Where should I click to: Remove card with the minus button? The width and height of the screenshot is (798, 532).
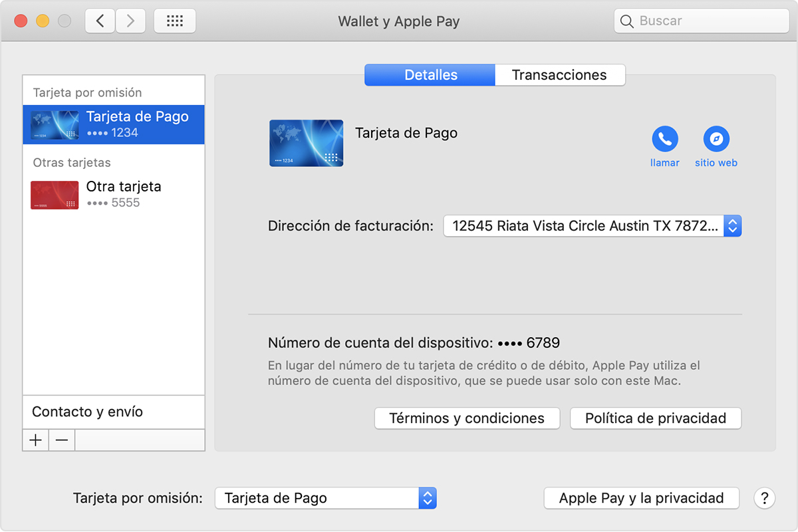(61, 440)
